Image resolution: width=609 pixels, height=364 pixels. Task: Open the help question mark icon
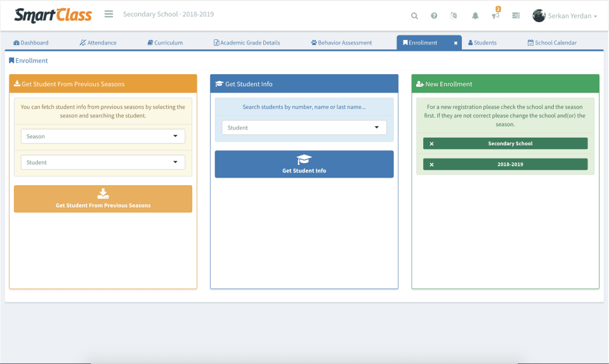(x=434, y=16)
